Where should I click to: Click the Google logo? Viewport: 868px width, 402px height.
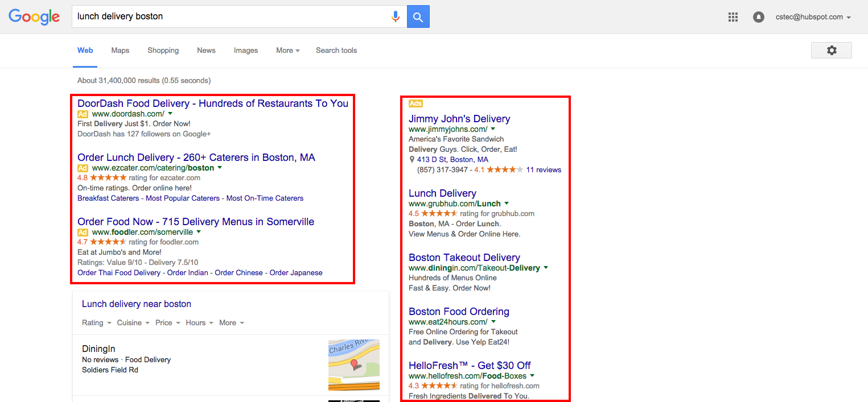click(x=34, y=17)
